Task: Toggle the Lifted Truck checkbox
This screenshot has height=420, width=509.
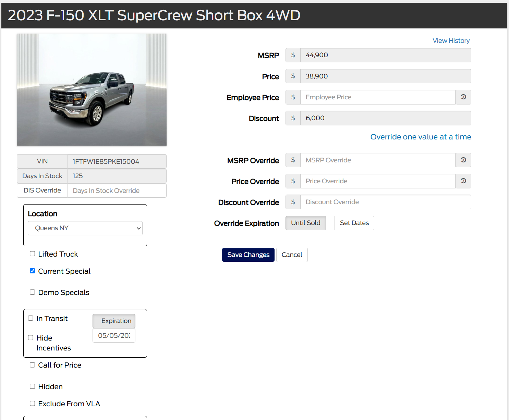Action: [33, 254]
